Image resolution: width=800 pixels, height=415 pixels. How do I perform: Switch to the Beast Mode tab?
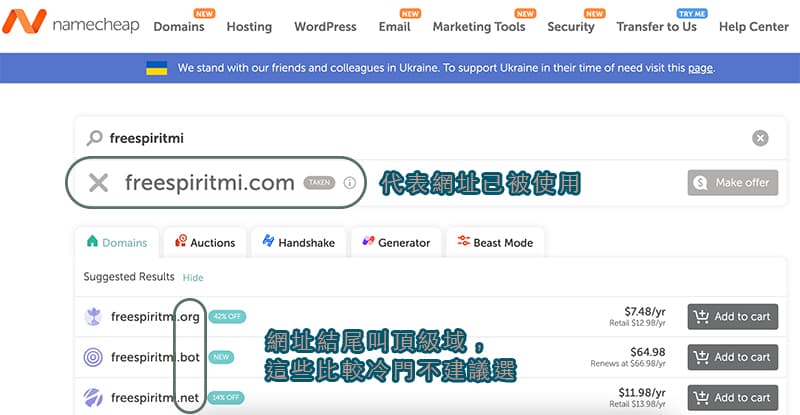495,242
